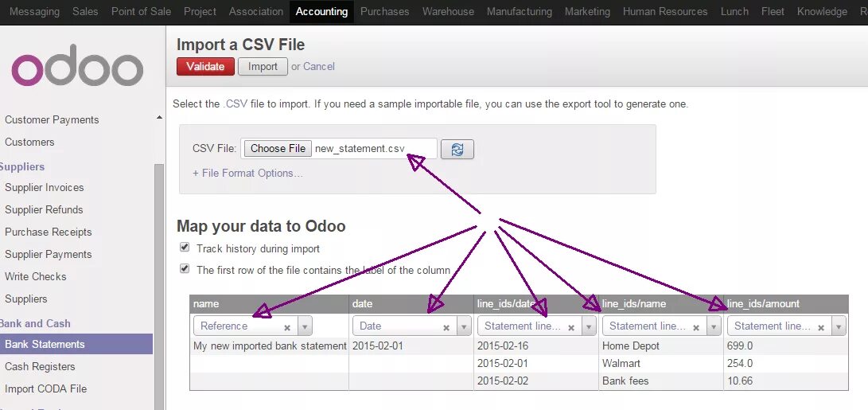Open the Manufacturing menu
Viewport: 868px width, 410px height.
[x=520, y=12]
